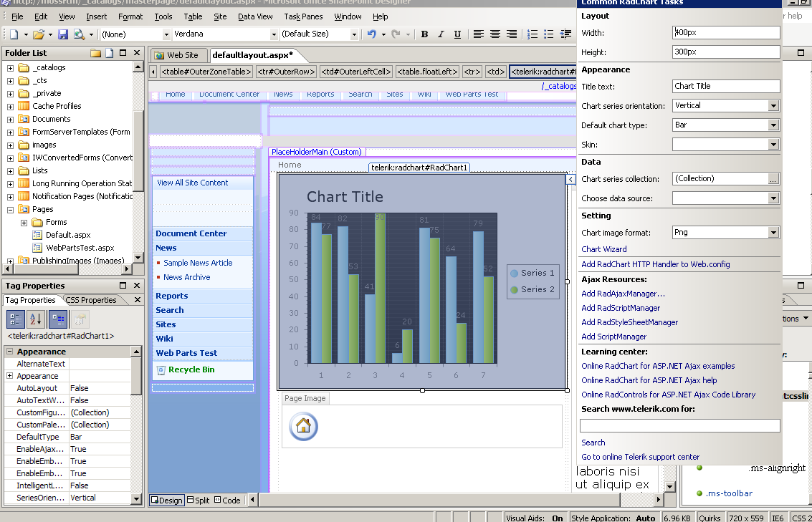Viewport: 812px width, 522px height.
Task: Open the style dropdown showing (None)
Action: (x=166, y=34)
